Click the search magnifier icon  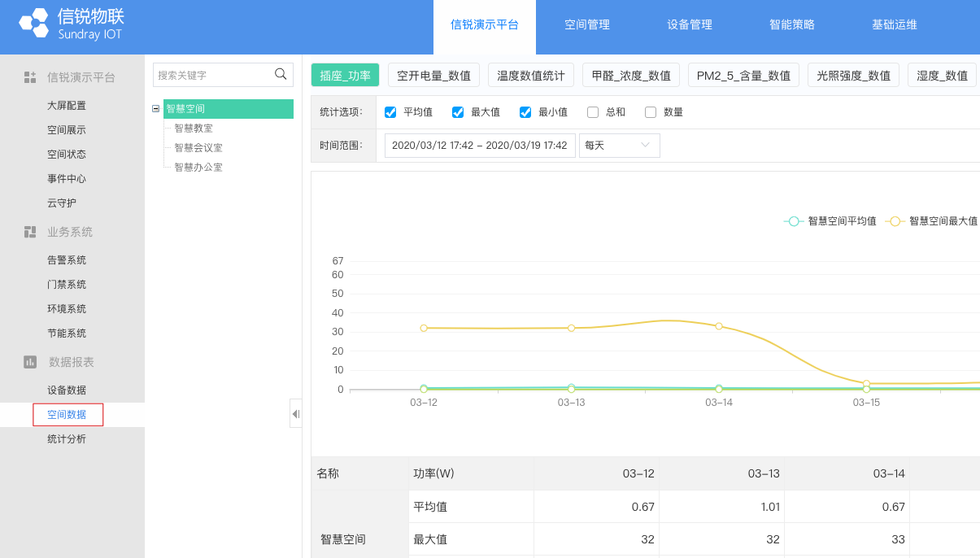[281, 74]
